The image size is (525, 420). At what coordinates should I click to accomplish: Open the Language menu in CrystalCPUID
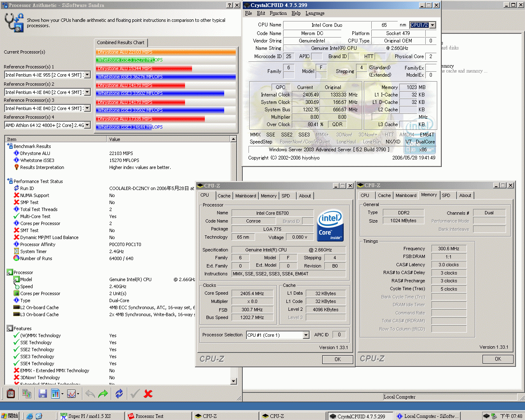click(x=315, y=13)
